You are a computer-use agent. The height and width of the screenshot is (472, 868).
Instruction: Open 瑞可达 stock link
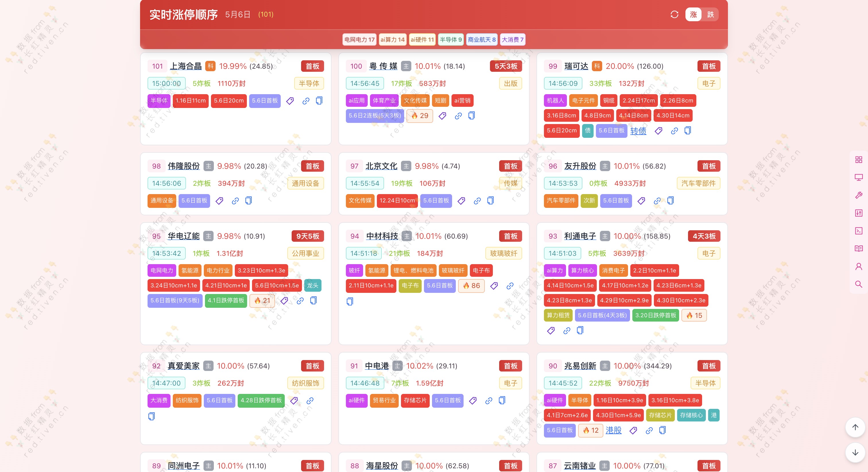click(576, 66)
